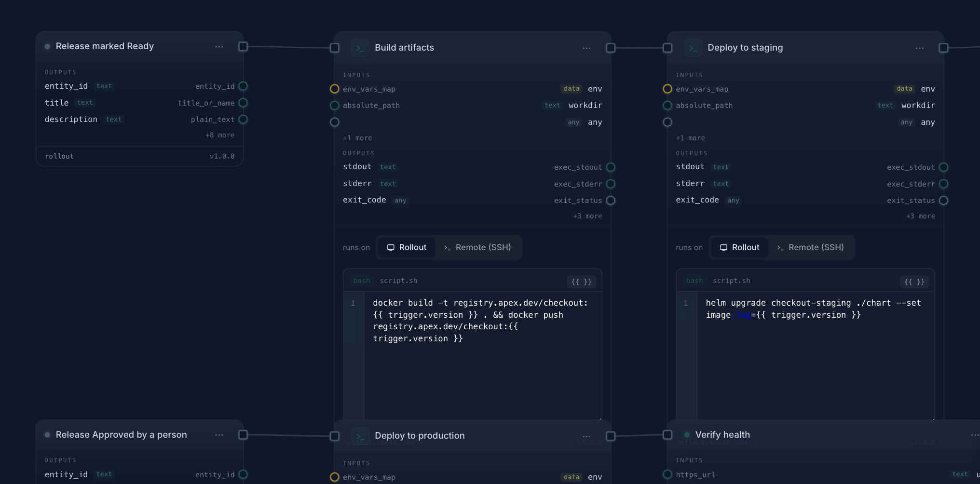Open the Build artifacts node options menu
Viewport: 980px width, 484px height.
[x=586, y=48]
